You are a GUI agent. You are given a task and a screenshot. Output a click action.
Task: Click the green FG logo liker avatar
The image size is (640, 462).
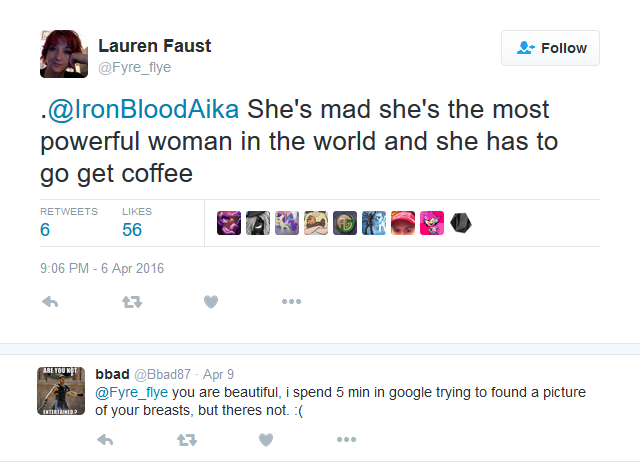pyautogui.click(x=345, y=223)
